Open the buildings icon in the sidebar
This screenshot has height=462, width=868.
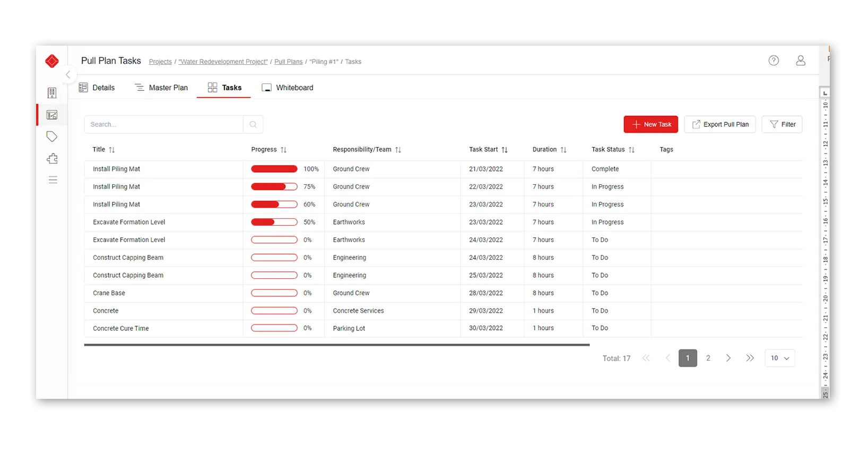pyautogui.click(x=52, y=93)
